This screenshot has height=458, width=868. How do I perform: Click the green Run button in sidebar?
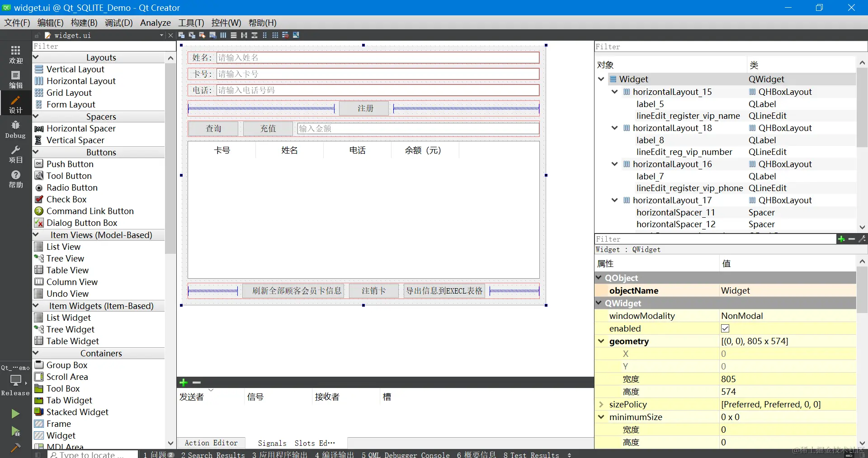pyautogui.click(x=15, y=414)
